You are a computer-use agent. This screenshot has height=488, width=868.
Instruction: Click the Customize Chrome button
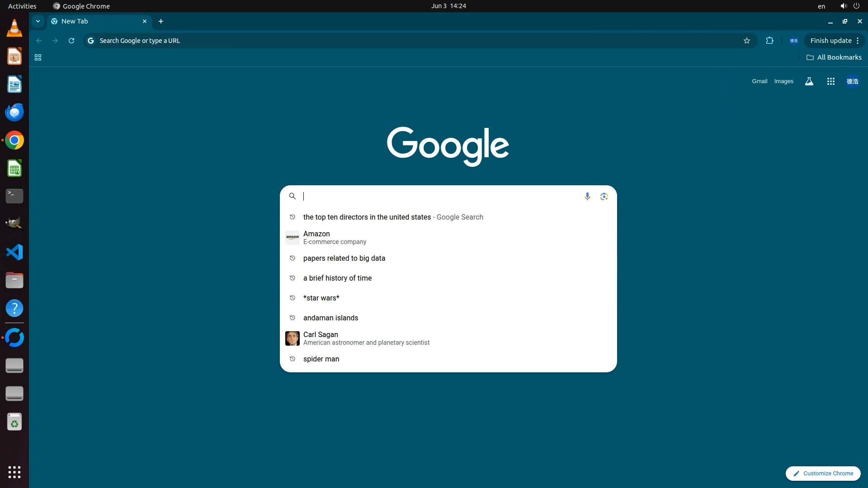(x=823, y=473)
